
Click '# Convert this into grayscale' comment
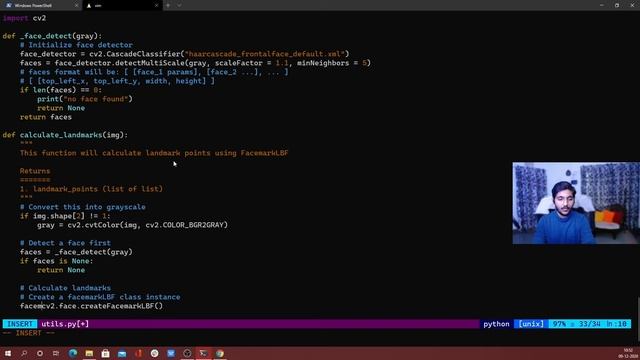pos(83,207)
